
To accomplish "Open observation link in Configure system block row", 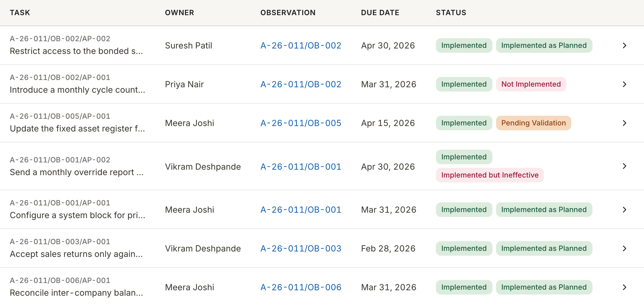I will [301, 210].
